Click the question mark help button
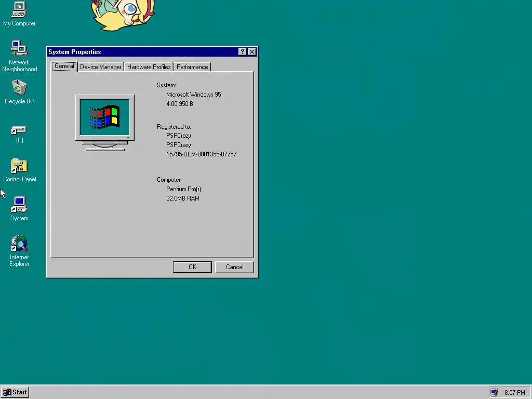 (x=242, y=51)
